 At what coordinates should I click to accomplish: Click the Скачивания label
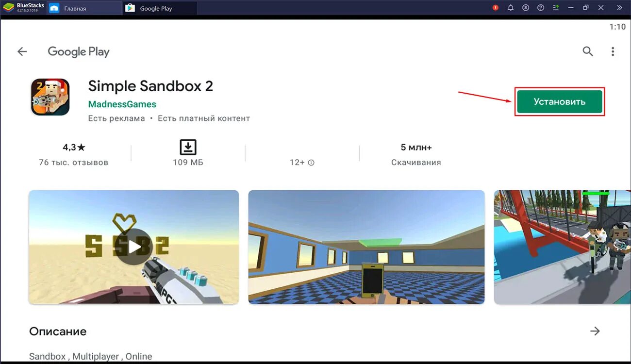point(416,162)
